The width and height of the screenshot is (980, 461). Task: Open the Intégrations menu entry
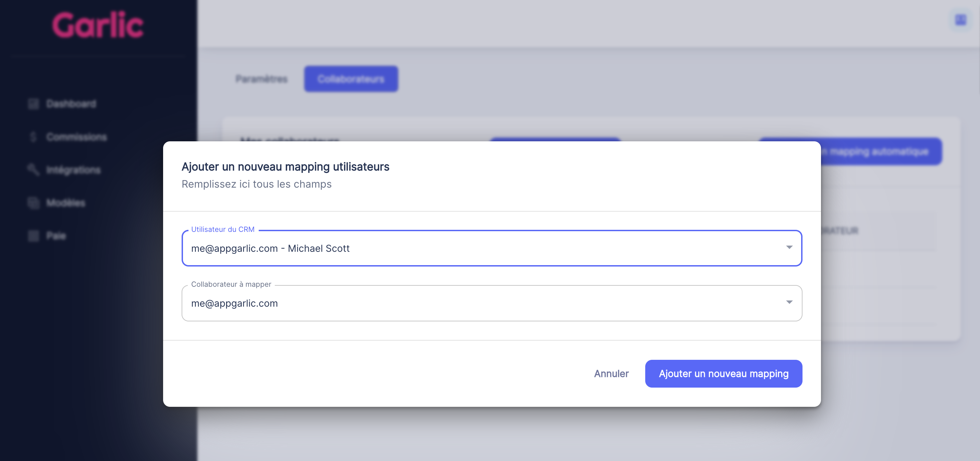tap(73, 170)
